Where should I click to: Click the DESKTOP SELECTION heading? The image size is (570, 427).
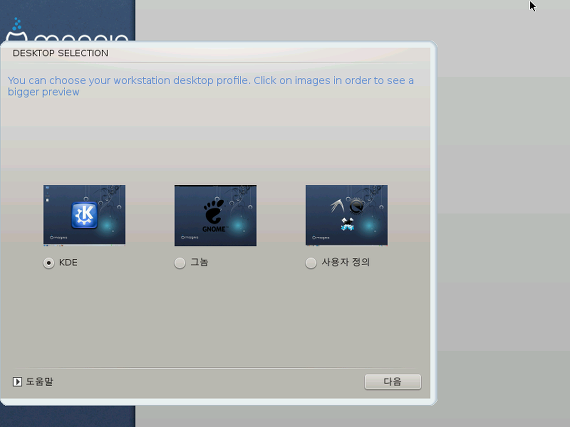pyautogui.click(x=60, y=53)
